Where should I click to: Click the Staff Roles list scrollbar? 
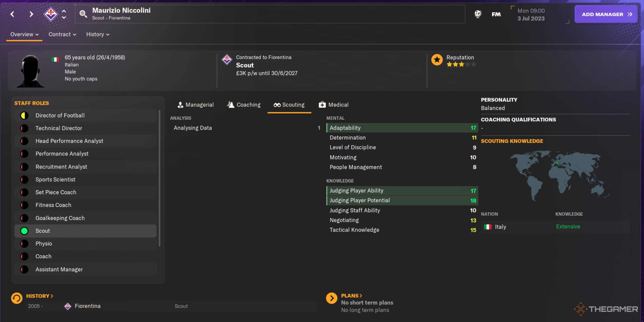point(160,178)
